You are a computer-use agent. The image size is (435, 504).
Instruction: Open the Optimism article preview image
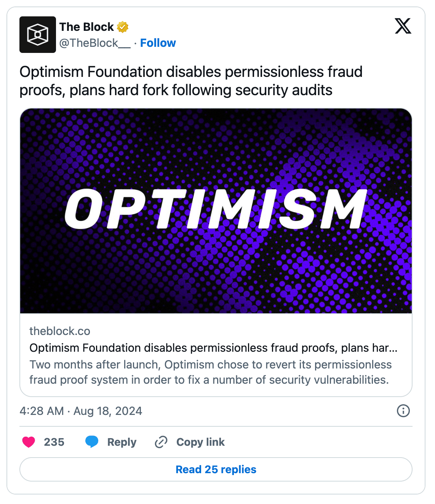[216, 211]
